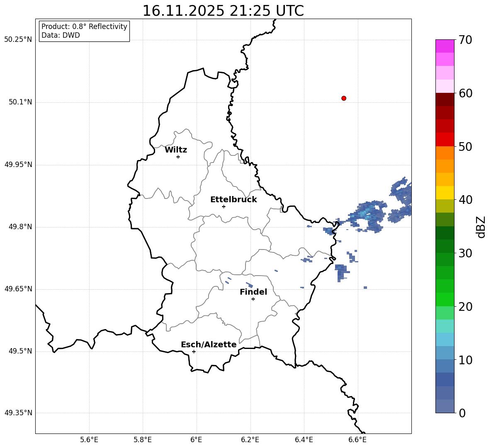Screen dimensions: 491x448
Task: Click the 6.6°E longitude label
Action: click(357, 440)
